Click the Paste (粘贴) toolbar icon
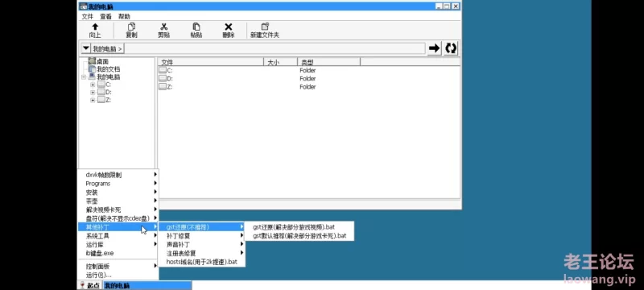 coord(196,27)
